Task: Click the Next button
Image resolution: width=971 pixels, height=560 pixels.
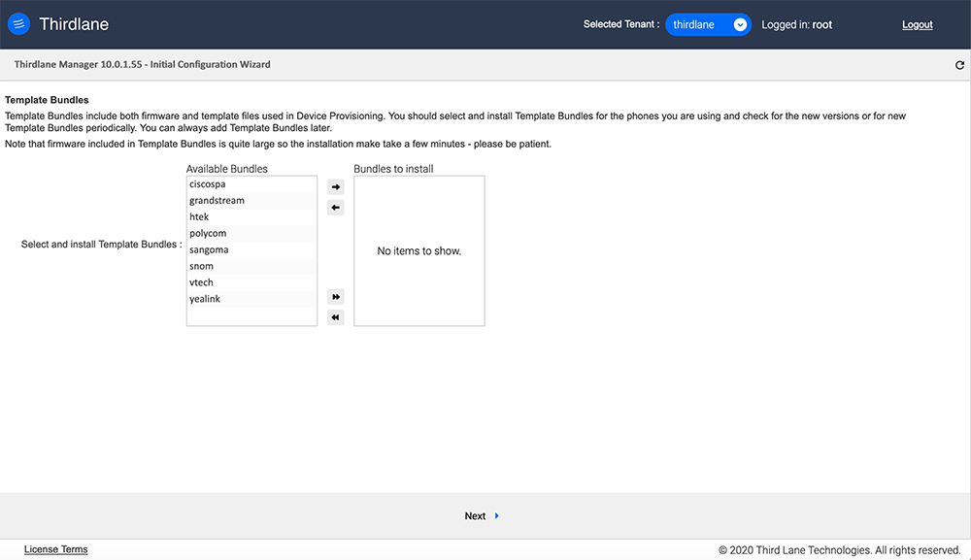Action: (482, 516)
